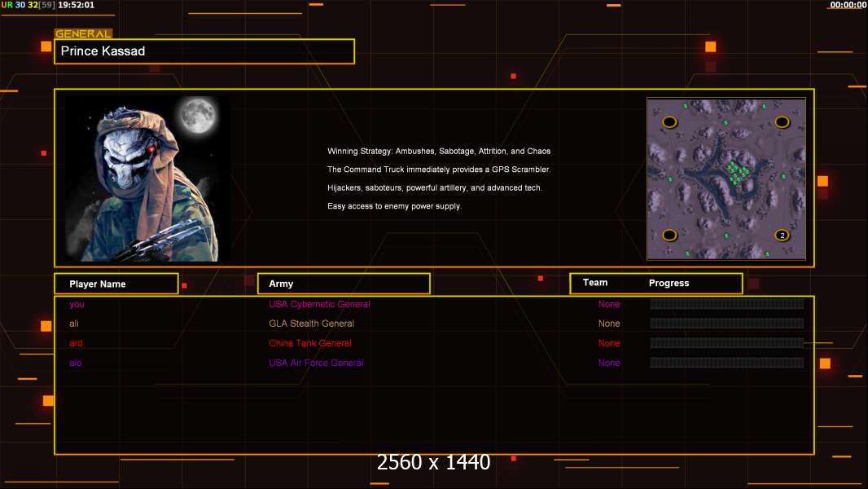868x489 pixels.
Task: Click the "Hijackers, saboteurs" description line
Action: [435, 187]
